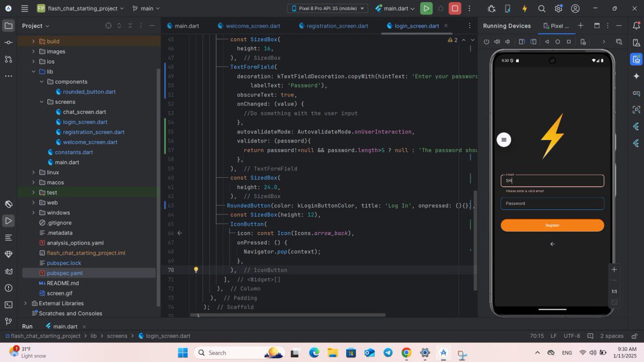Image resolution: width=644 pixels, height=362 pixels.
Task: Zoom in emulator with plus button
Action: click(x=614, y=270)
